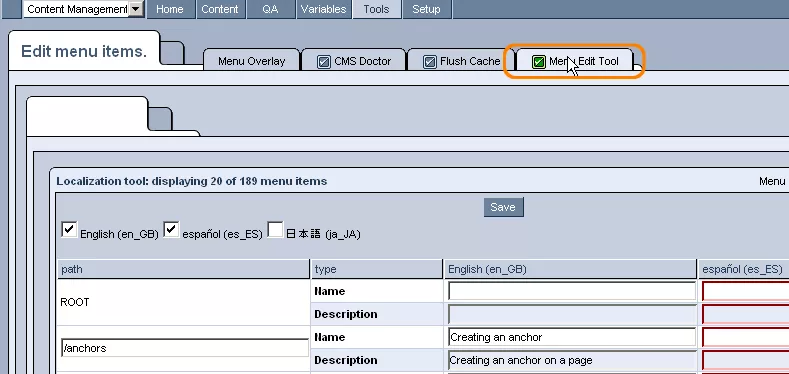Enable the Japanese (ja_JA) checkbox

point(275,230)
